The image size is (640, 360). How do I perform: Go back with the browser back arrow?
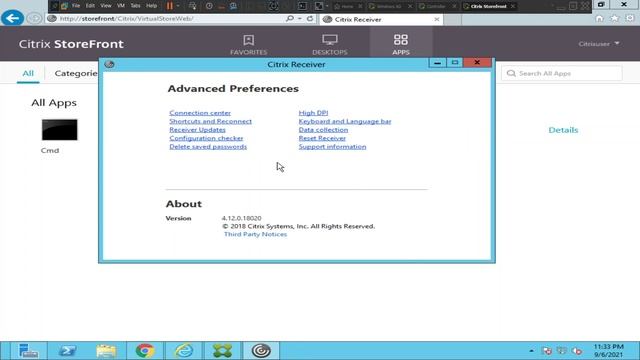click(x=12, y=18)
